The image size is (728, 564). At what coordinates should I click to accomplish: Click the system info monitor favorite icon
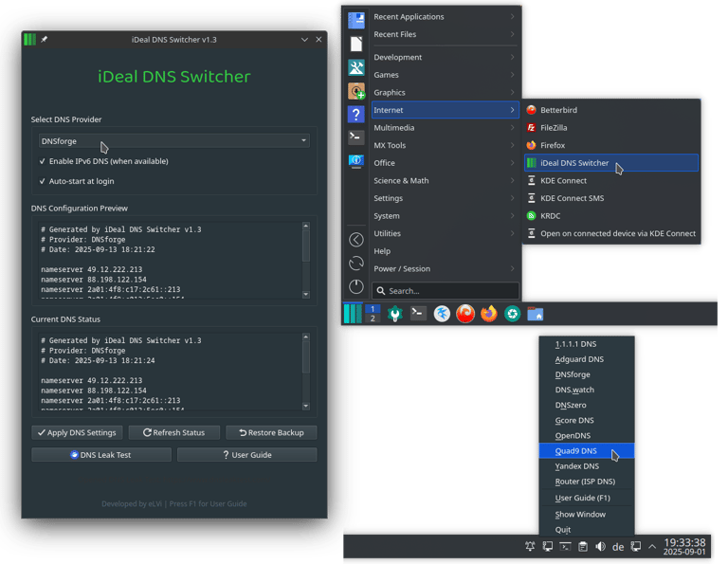pyautogui.click(x=356, y=161)
